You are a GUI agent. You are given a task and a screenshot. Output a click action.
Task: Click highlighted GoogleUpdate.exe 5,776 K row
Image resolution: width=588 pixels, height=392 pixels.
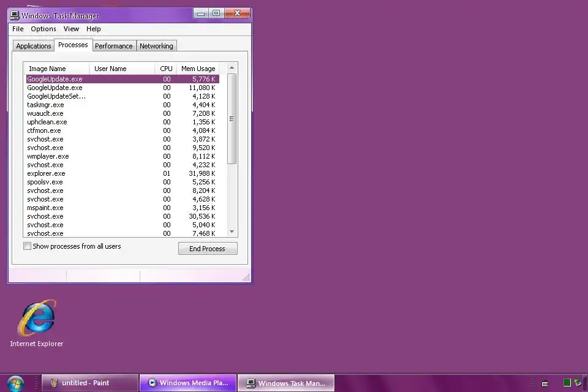(x=123, y=79)
